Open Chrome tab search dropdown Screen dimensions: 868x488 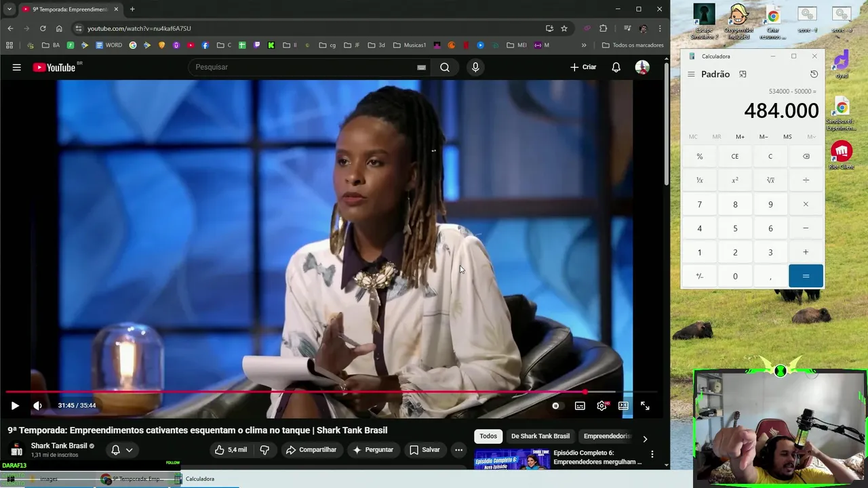[9, 9]
